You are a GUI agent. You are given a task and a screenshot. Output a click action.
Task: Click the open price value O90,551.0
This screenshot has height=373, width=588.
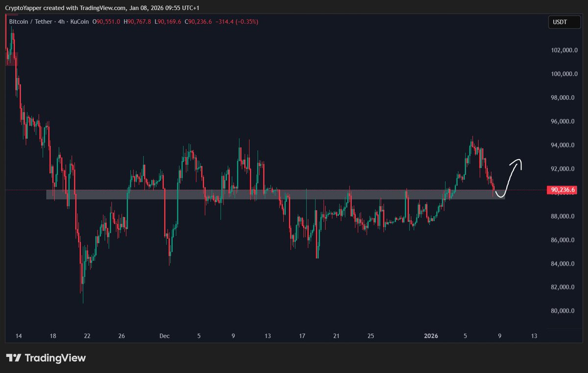coord(106,22)
